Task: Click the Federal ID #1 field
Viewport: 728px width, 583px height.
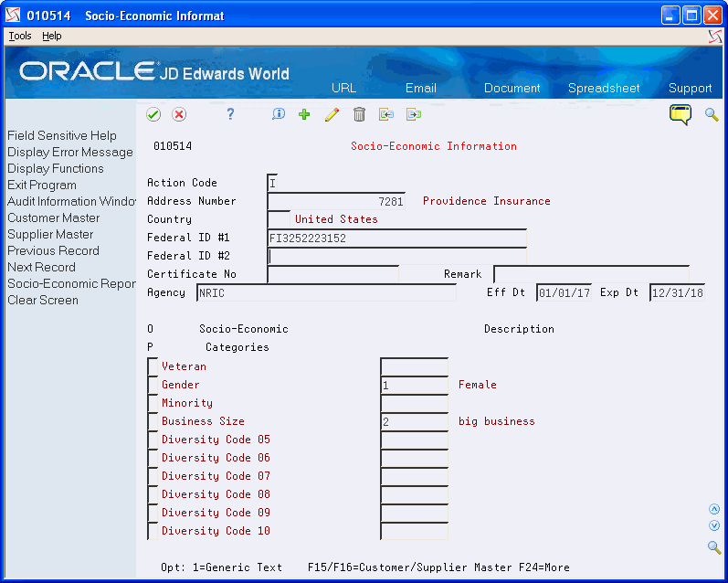Action: pyautogui.click(x=397, y=238)
